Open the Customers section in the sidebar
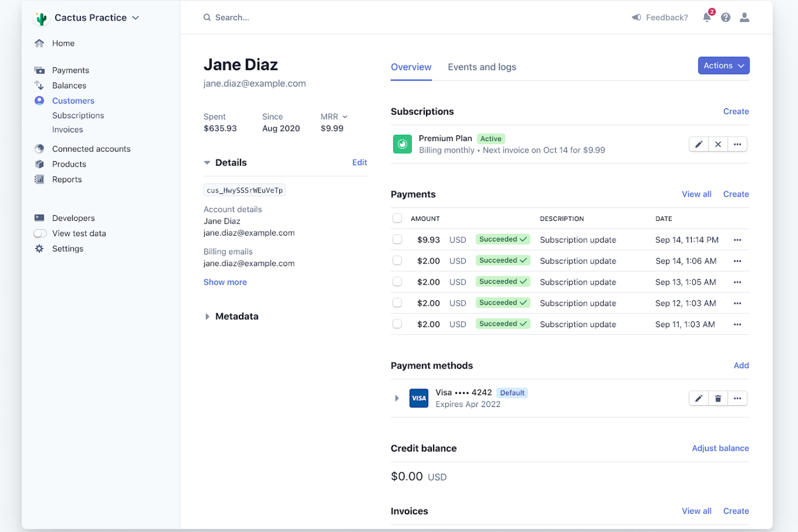 73,100
